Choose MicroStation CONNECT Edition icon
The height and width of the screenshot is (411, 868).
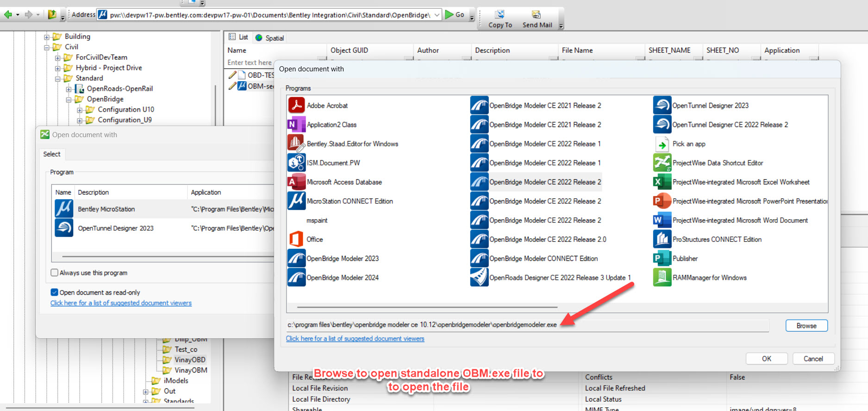tap(296, 201)
